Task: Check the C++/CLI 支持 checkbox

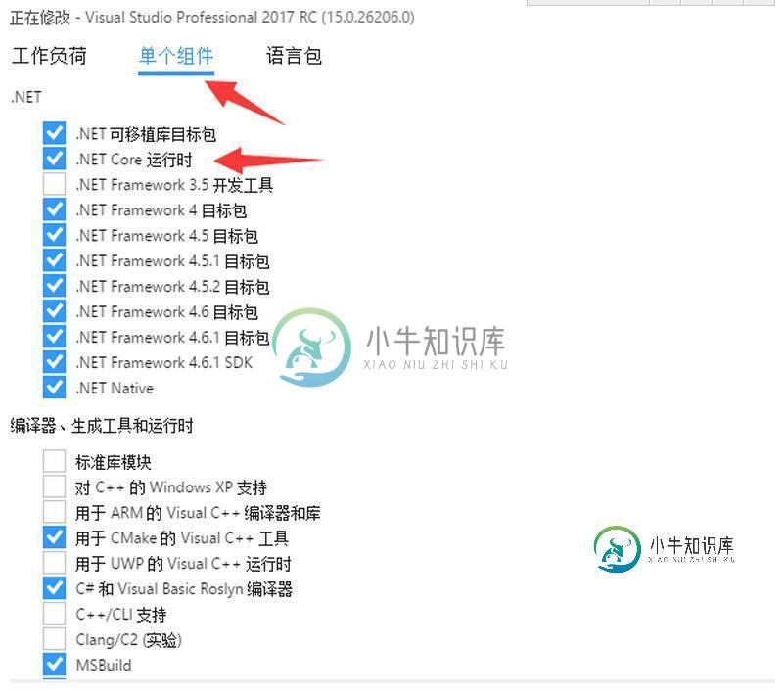Action: click(x=54, y=615)
